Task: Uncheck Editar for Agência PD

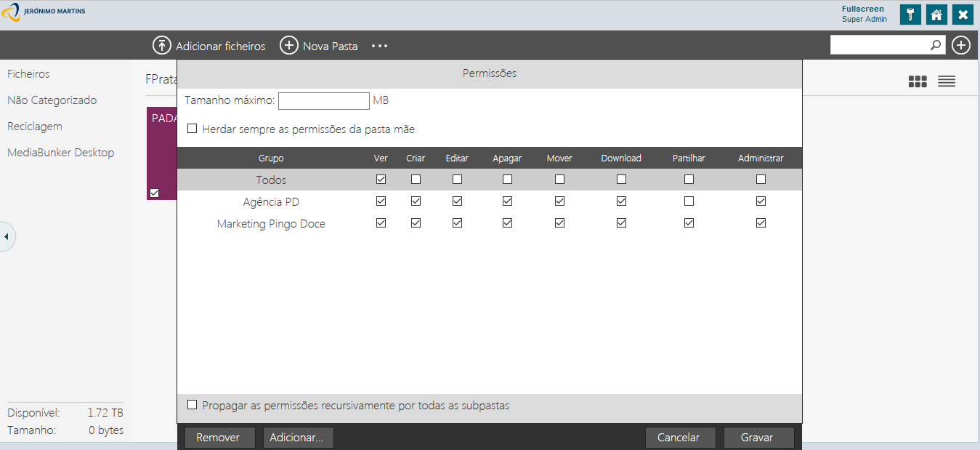Action: coord(457,201)
